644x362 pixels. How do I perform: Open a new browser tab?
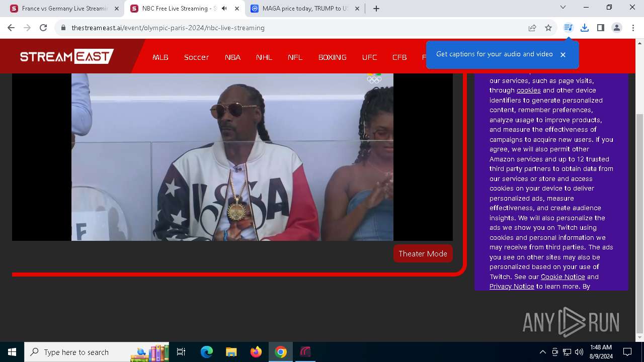[376, 9]
